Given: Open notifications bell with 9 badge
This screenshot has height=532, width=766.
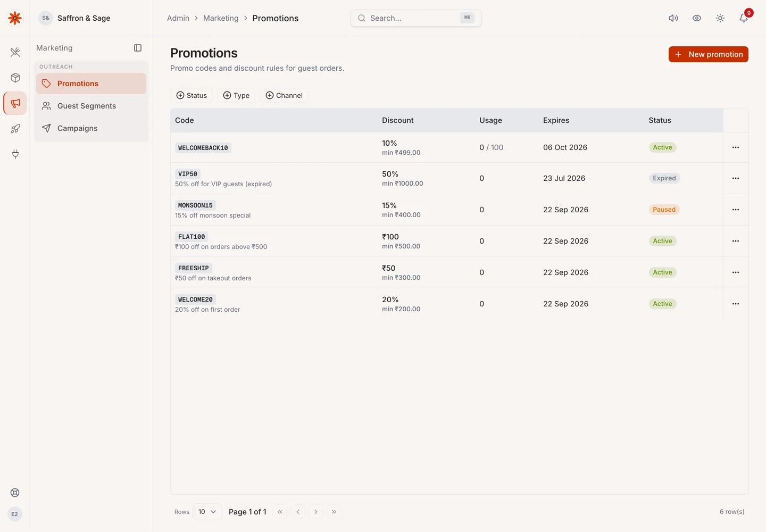Looking at the screenshot, I should [x=744, y=18].
